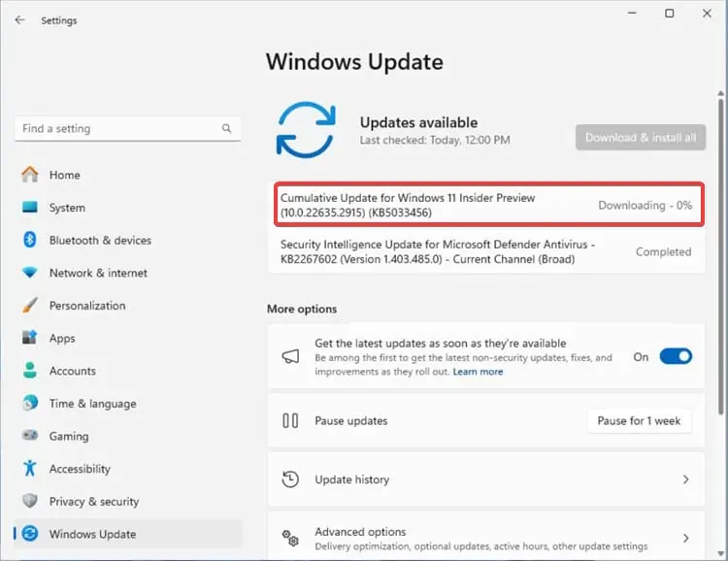Click the Last checked: Today, 12:00 PM text

435,140
